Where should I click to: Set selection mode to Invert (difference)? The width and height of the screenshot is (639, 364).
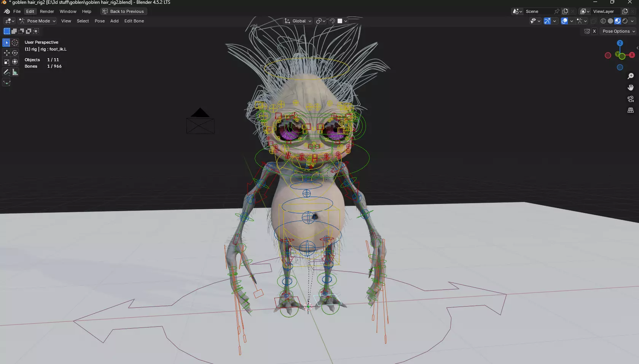(29, 31)
